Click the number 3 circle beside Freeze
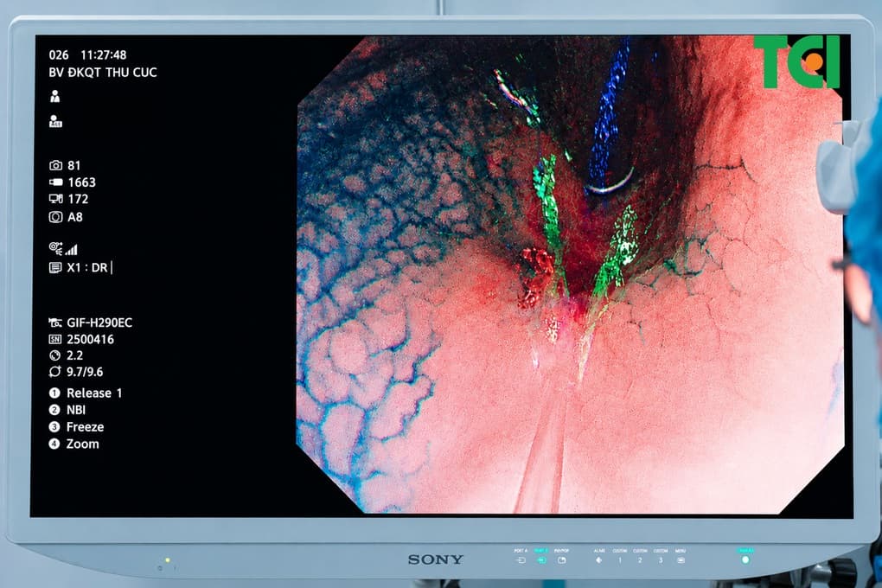882x588 pixels. coord(54,427)
